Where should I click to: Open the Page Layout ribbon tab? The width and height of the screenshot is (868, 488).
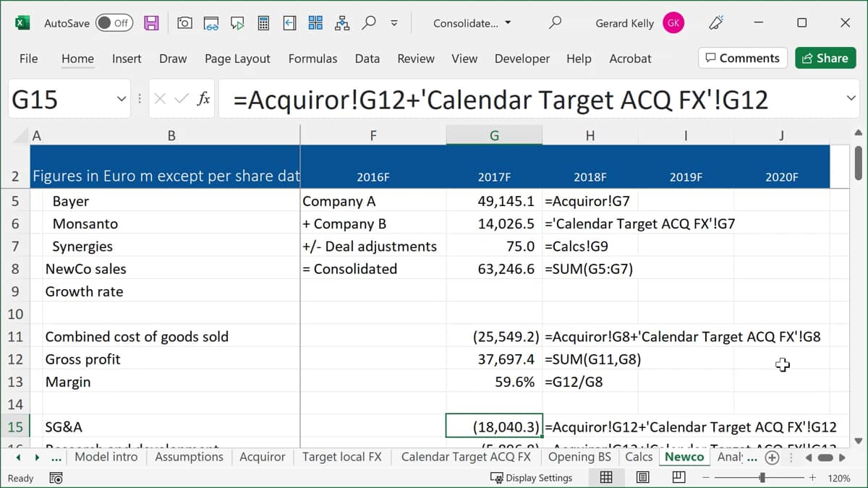coord(237,59)
